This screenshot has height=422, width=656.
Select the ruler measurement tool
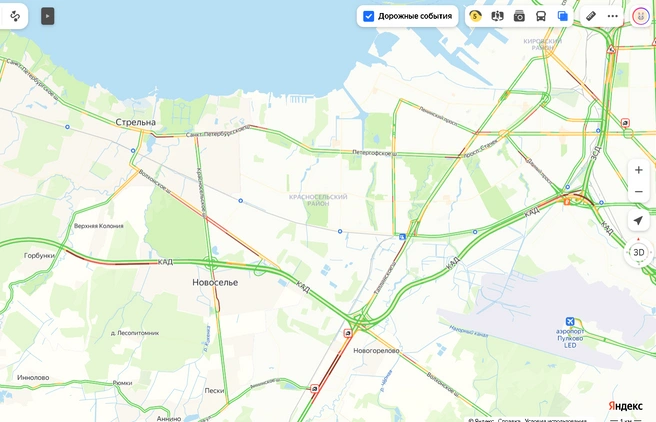591,16
